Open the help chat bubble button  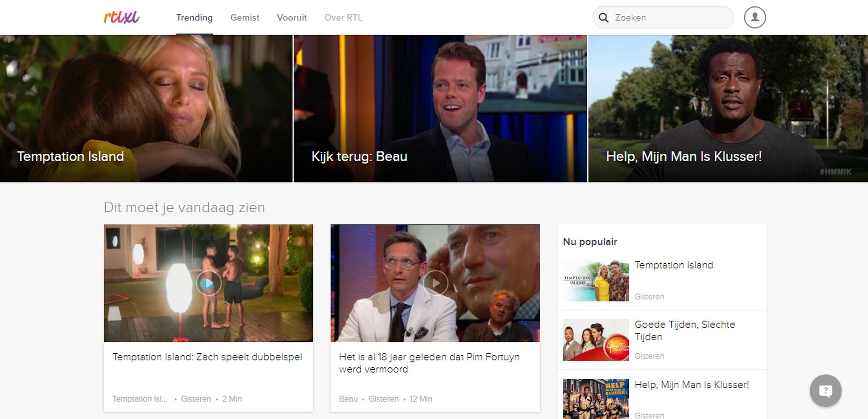pos(825,390)
